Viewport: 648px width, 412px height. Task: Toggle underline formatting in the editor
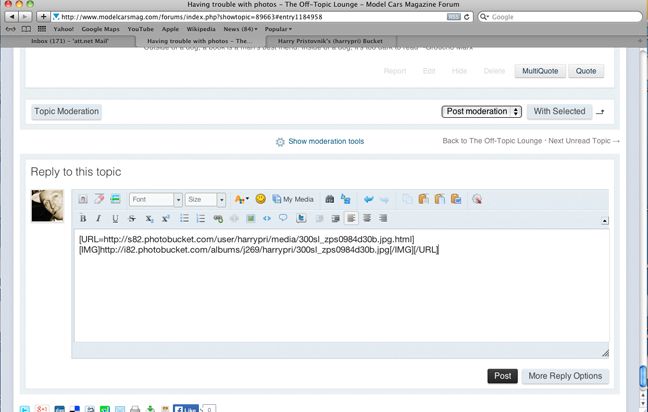click(115, 219)
